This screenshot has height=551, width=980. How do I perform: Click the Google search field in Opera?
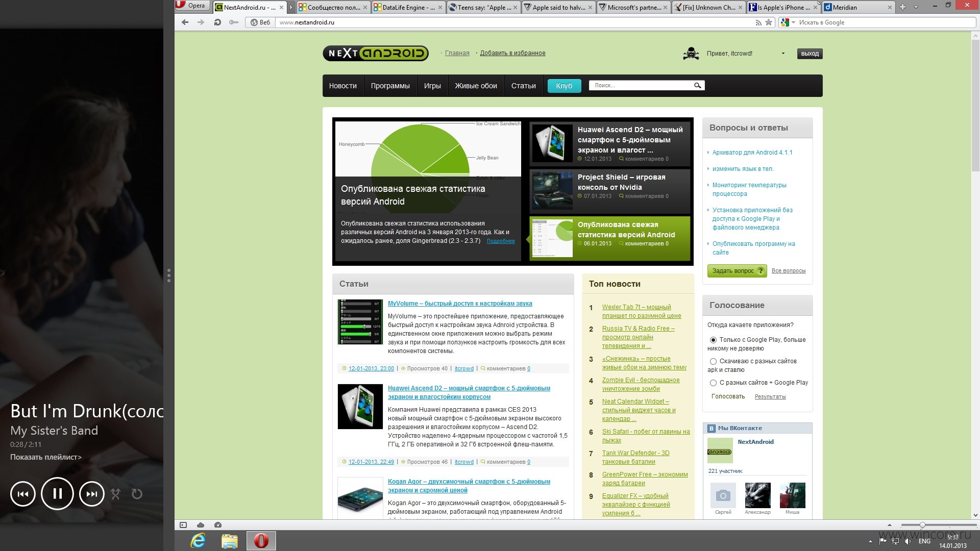pos(886,22)
